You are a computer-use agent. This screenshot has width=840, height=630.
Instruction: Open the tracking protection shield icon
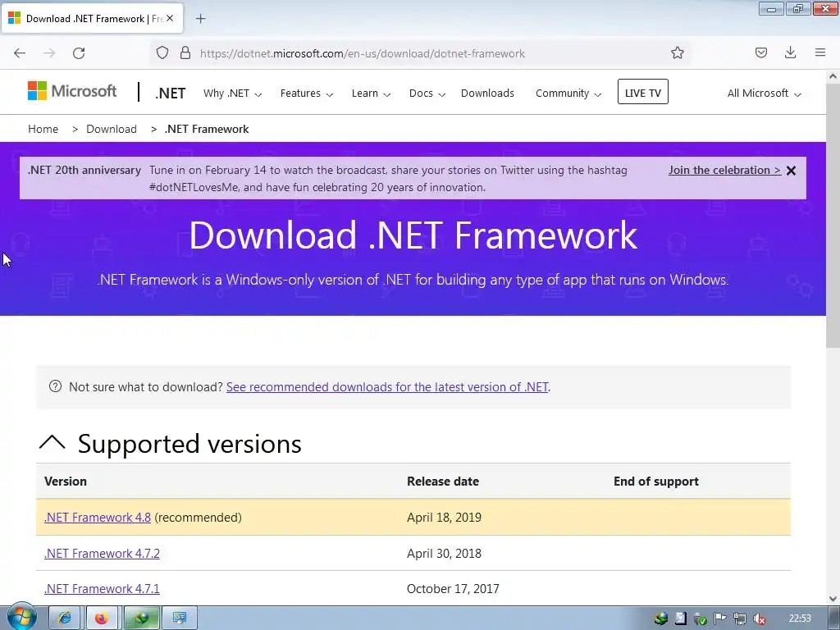click(x=162, y=53)
